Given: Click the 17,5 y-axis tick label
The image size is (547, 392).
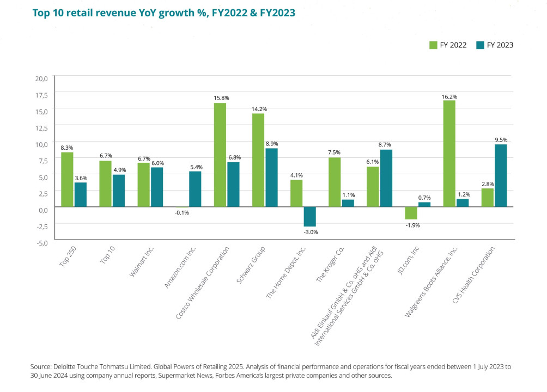Looking at the screenshot, I should click(41, 95).
